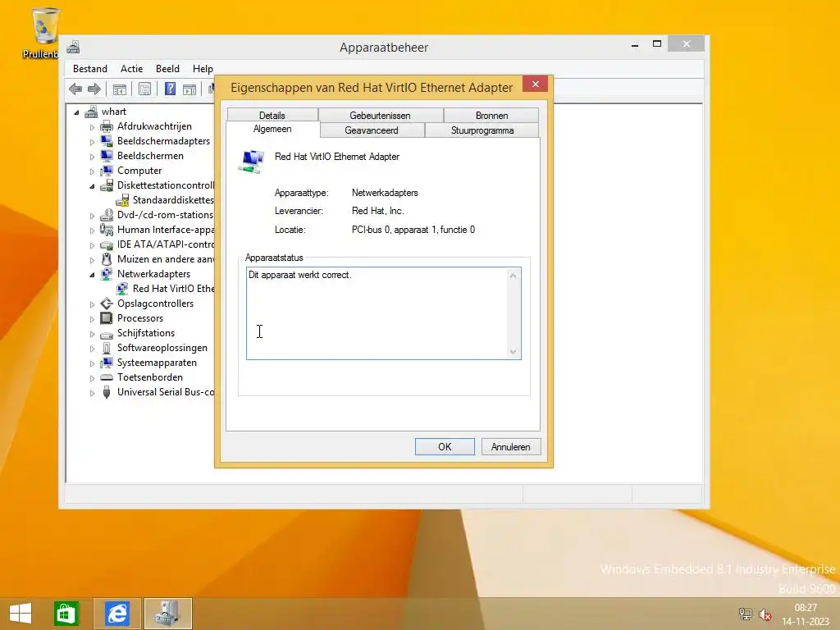Select the Opslagcontrollers icon
Viewport: 840px width, 630px height.
pyautogui.click(x=107, y=304)
